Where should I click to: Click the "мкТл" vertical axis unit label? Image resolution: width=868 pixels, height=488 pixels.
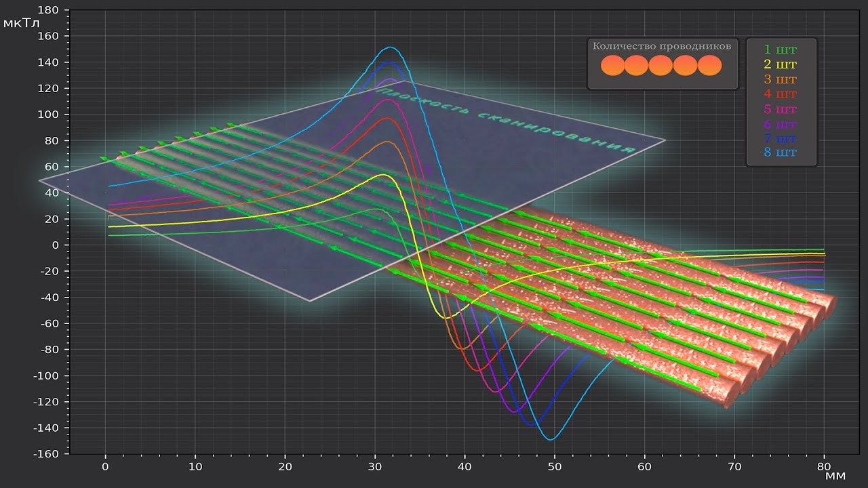point(22,24)
